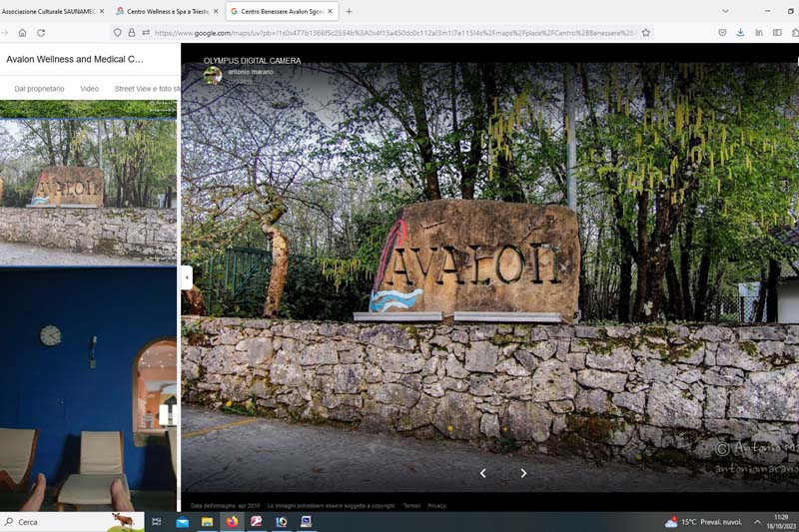
Task: Click the OLYMPUS DIGITAL CAMERA caption
Action: point(253,61)
